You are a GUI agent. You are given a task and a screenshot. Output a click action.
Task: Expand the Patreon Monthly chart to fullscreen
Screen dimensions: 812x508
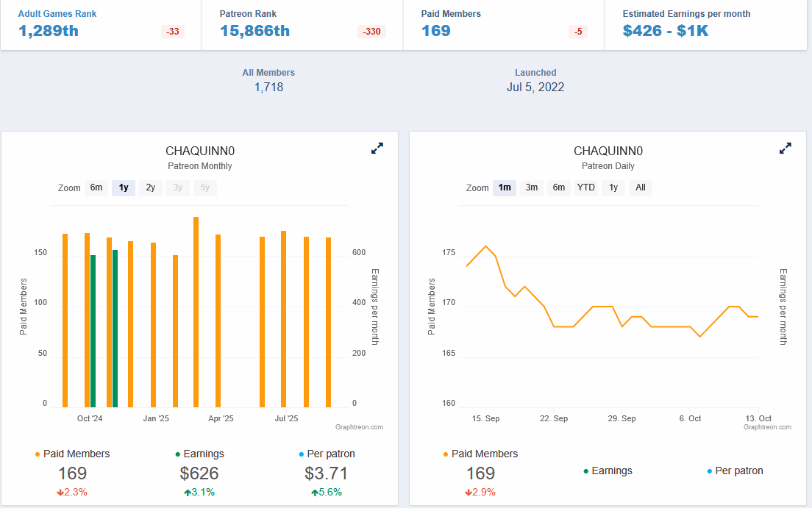(377, 149)
